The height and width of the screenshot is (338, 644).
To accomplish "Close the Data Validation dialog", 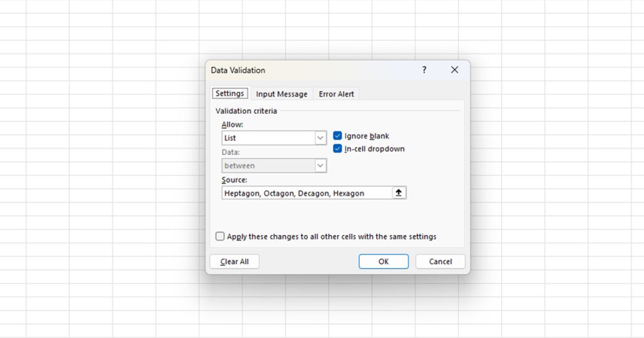I will (x=455, y=70).
